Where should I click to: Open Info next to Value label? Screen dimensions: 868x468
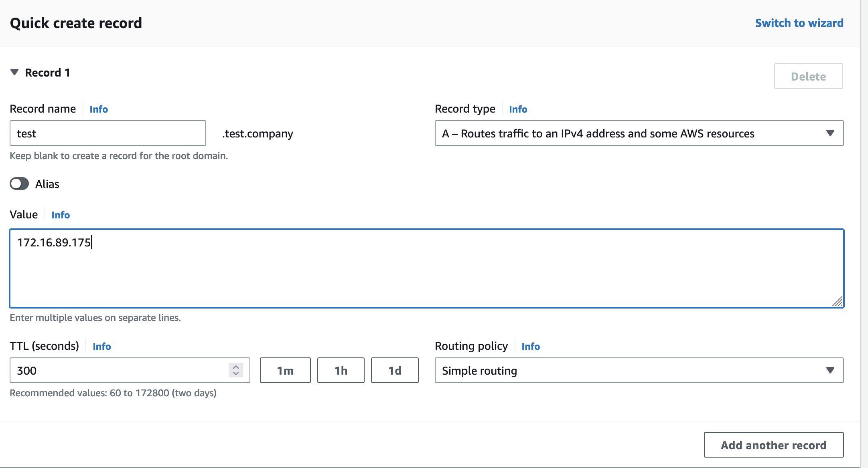(x=61, y=215)
